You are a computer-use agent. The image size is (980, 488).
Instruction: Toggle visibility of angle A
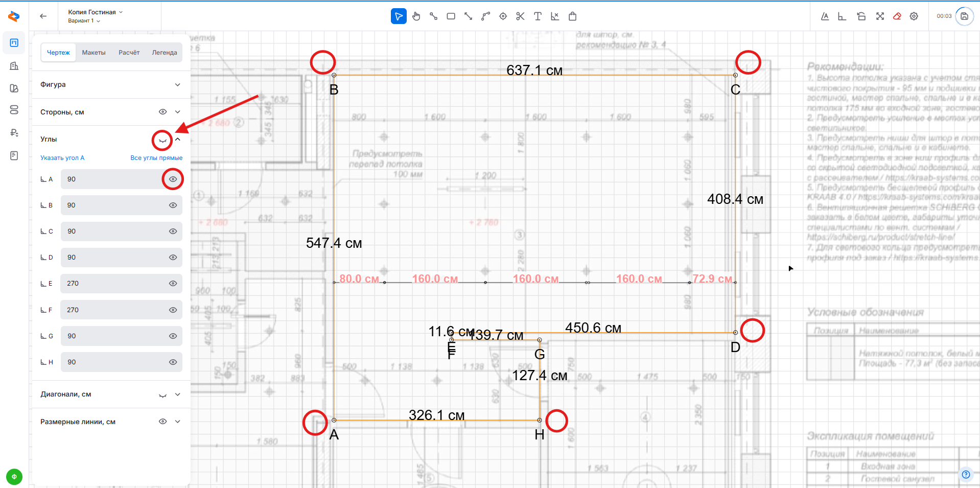[173, 179]
